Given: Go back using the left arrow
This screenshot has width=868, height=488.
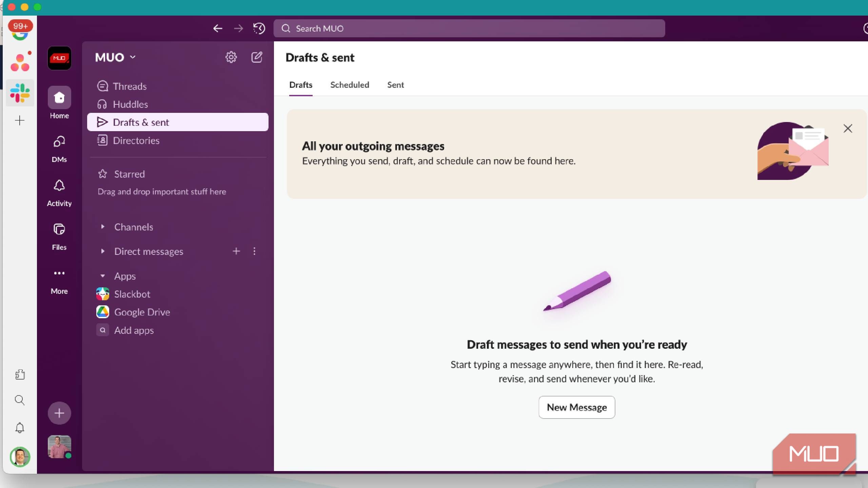Looking at the screenshot, I should coord(218,28).
